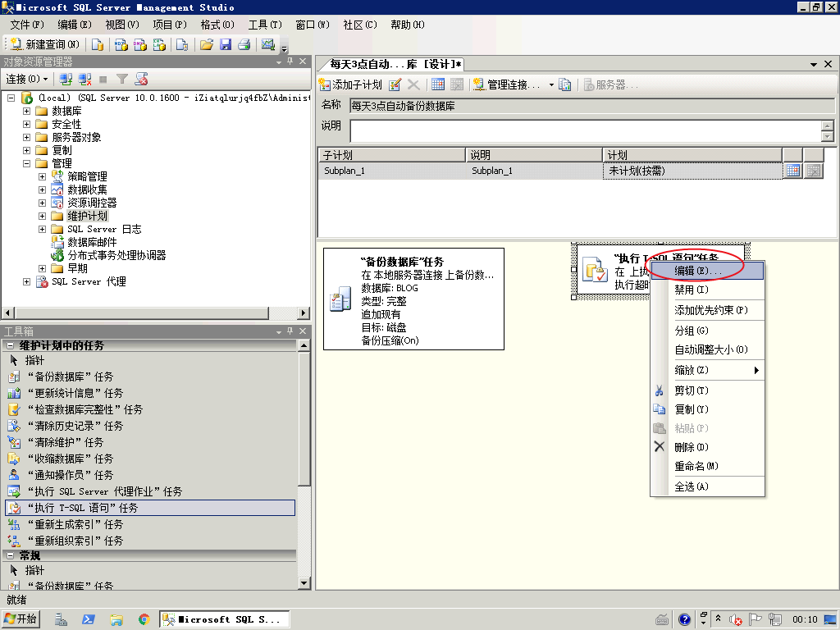Collapse the 管理 tree node
840x630 pixels.
26,163
